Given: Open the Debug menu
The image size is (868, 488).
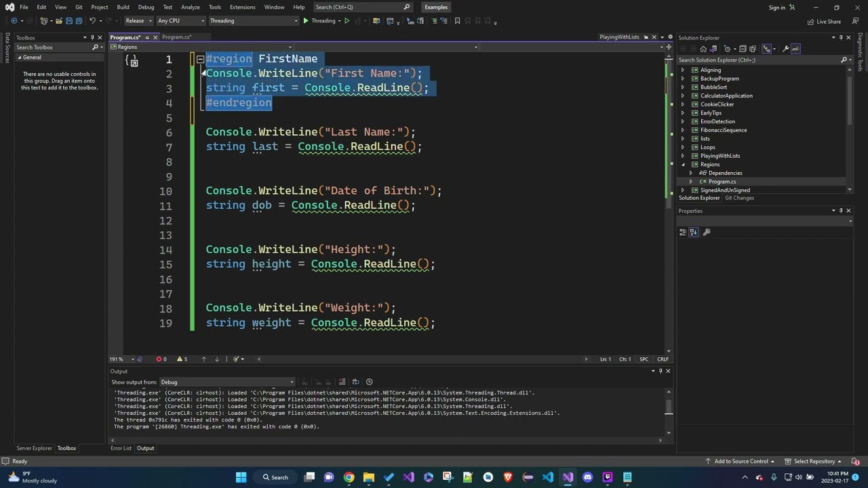Looking at the screenshot, I should click(x=146, y=7).
